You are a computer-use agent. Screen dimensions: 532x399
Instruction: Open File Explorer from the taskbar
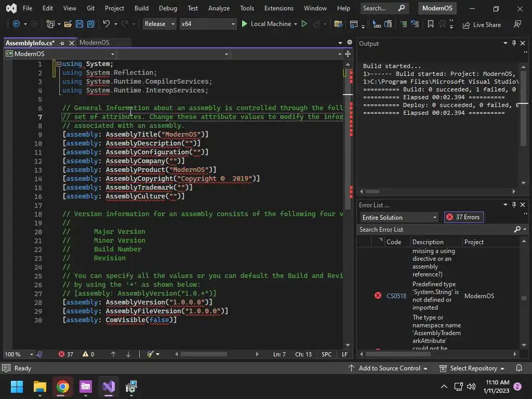pyautogui.click(x=39, y=387)
